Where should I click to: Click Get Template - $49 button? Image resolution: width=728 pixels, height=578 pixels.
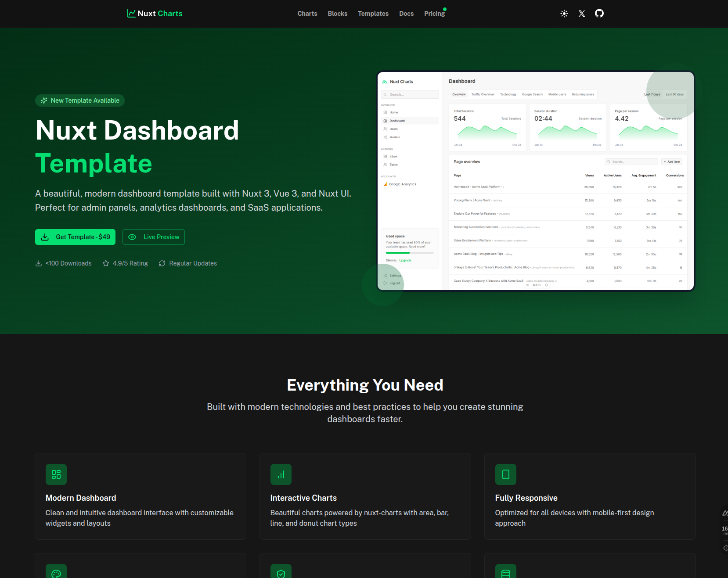75,237
